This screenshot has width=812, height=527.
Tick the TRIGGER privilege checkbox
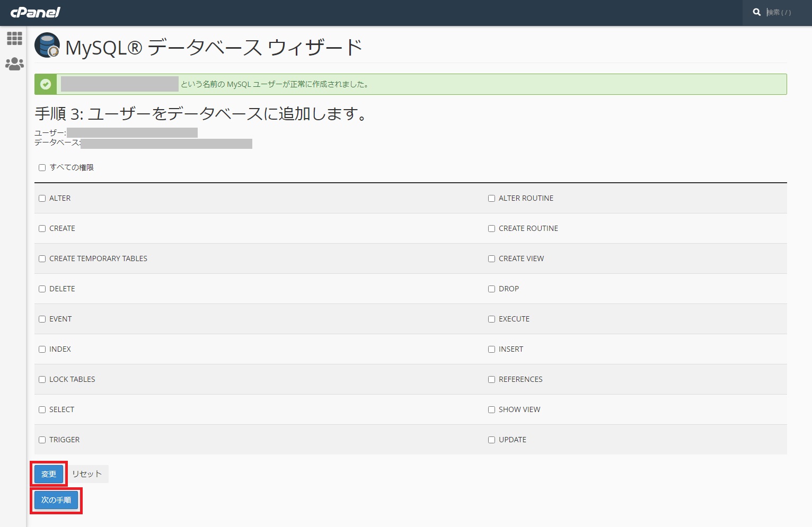click(x=42, y=440)
